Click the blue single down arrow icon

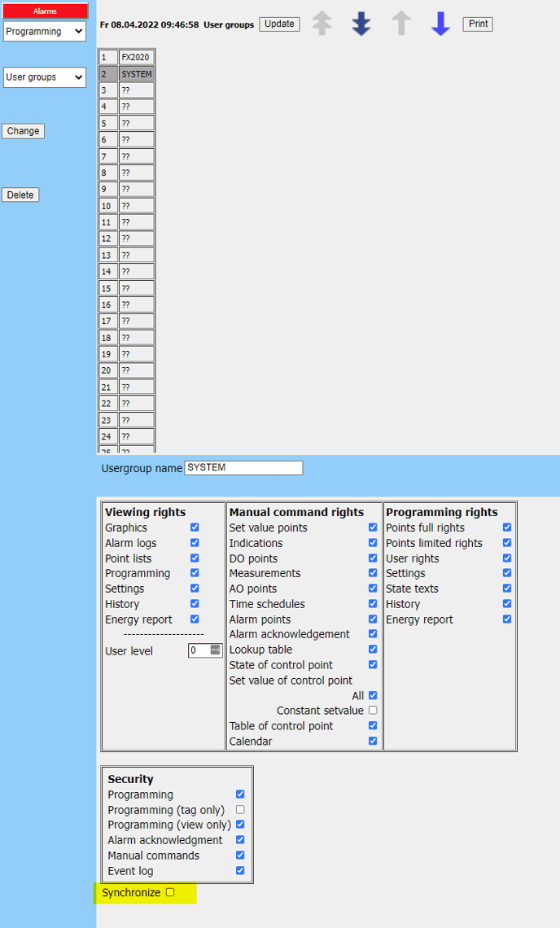[x=440, y=24]
